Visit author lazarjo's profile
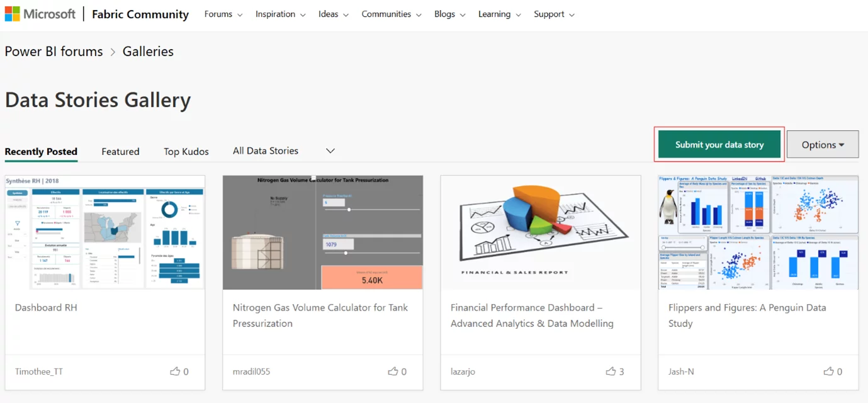This screenshot has width=868, height=403. point(464,372)
